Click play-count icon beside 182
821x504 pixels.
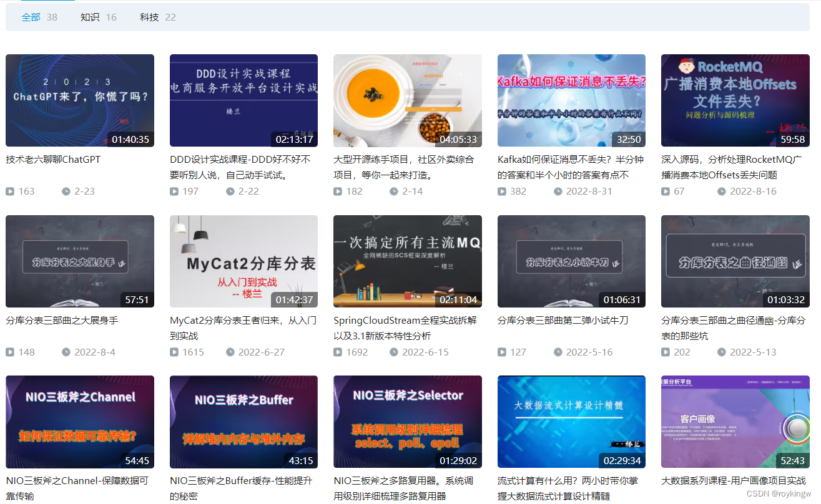[338, 191]
